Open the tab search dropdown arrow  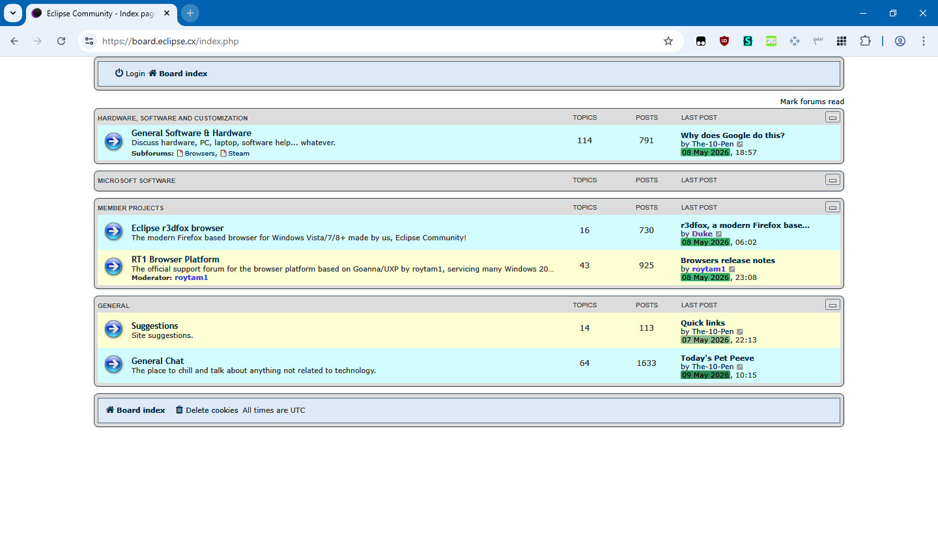pos(13,13)
